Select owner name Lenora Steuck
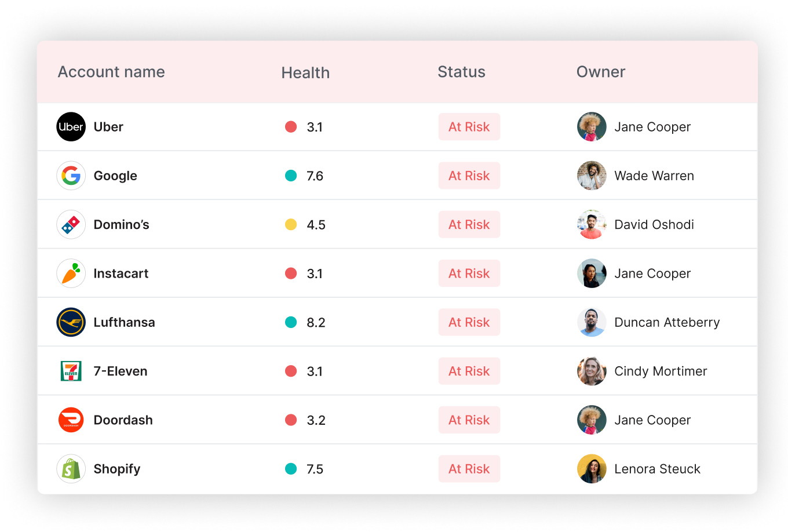Image resolution: width=788 pixels, height=532 pixels. [x=657, y=469]
